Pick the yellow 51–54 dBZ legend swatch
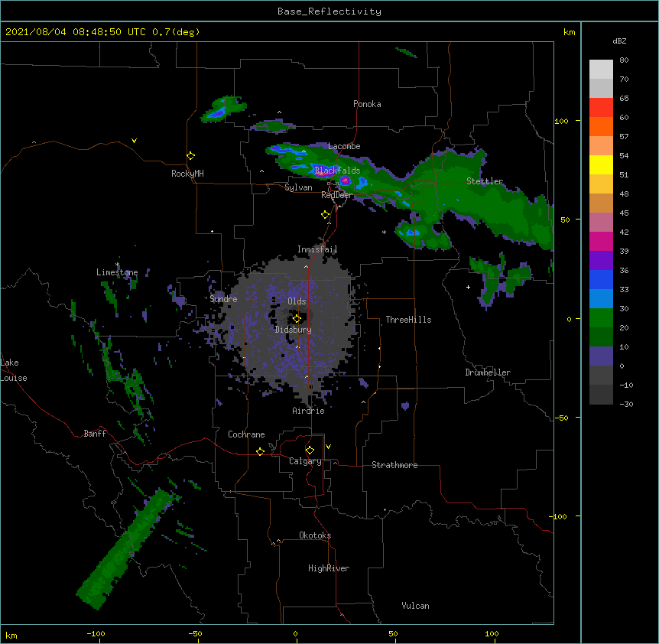Screen dimensions: 659x644 point(601,165)
